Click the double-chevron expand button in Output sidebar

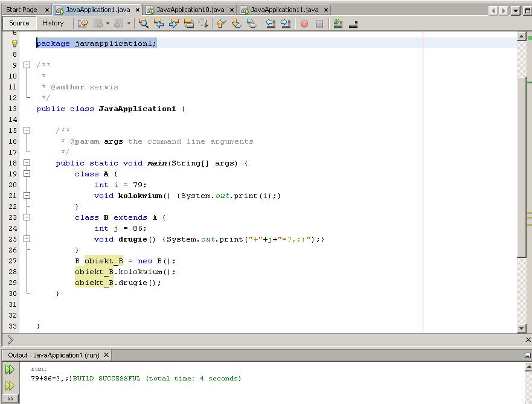point(8,399)
